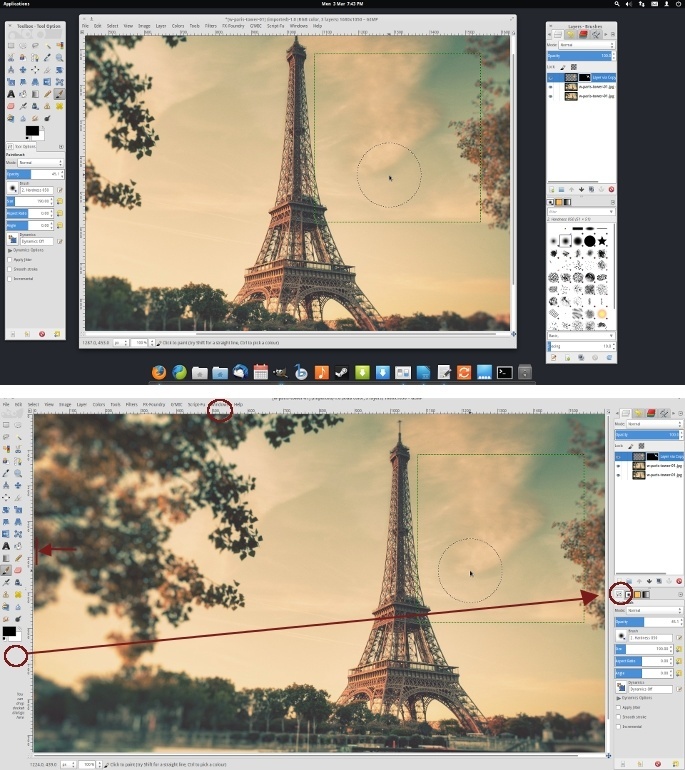Toggle Layer via Copy visibility in floating Layers dock
The height and width of the screenshot is (770, 685).
click(x=550, y=78)
